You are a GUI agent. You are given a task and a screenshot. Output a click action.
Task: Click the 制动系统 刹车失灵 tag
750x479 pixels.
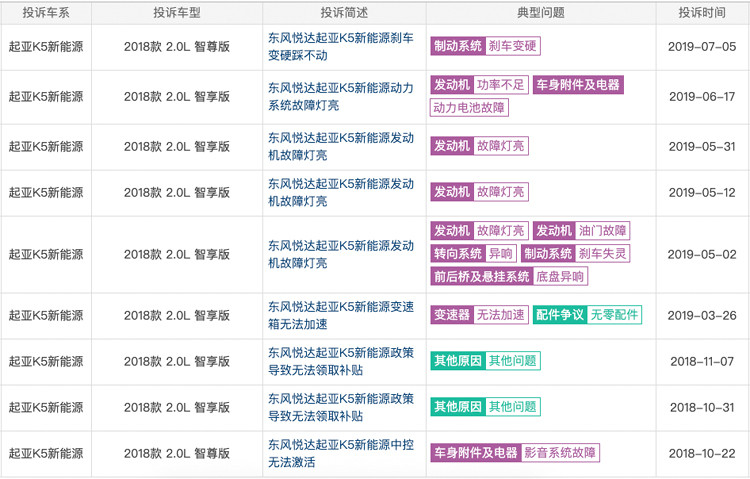(x=575, y=254)
